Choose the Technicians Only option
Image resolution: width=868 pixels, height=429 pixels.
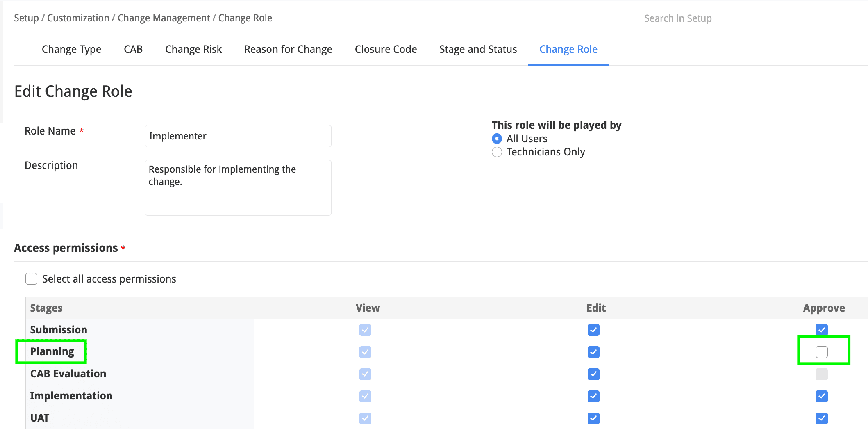(x=497, y=152)
